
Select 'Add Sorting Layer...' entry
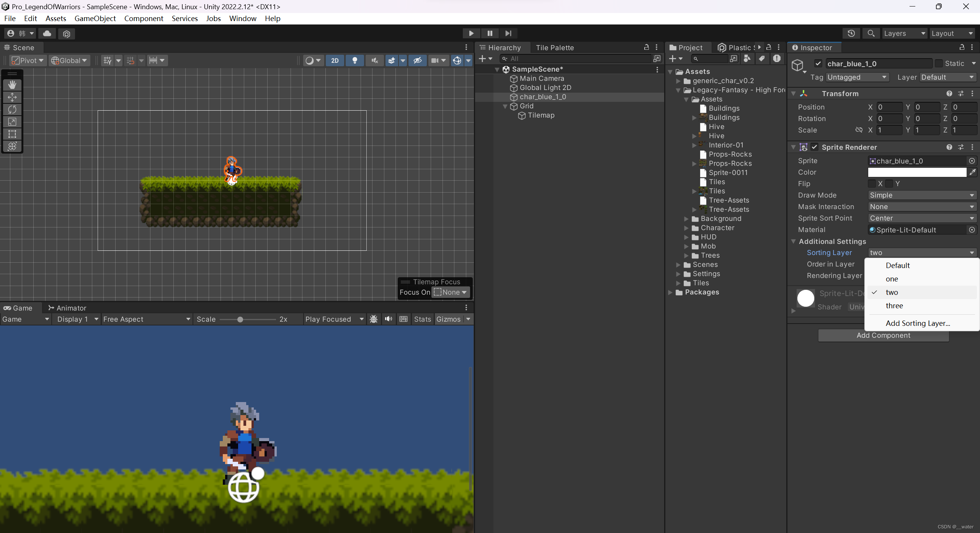tap(918, 323)
